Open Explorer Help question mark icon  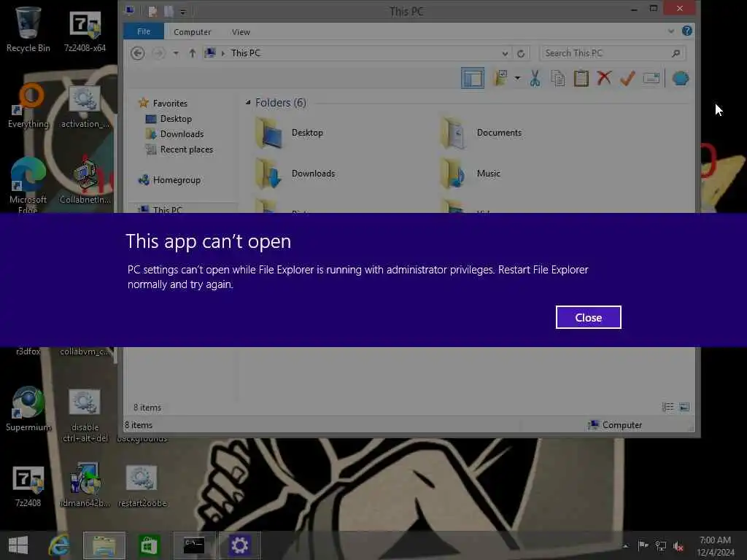(686, 31)
